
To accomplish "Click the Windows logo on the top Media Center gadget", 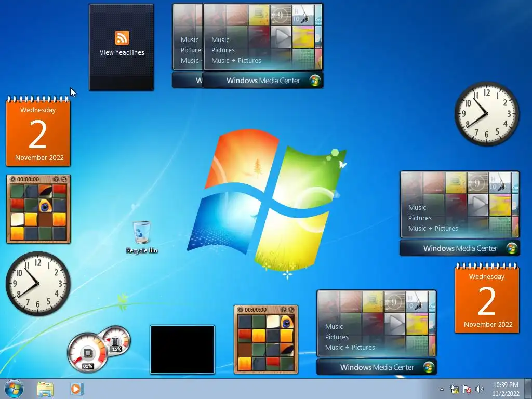I will tap(314, 81).
